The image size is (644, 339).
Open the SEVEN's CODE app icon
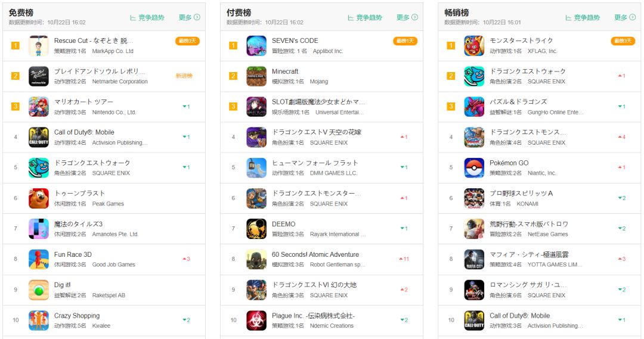click(x=256, y=45)
